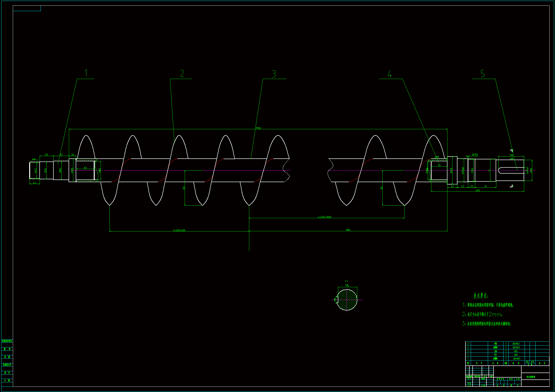Screen dimensions: 555x392
Task: Select technical requirement line 2 with 2mm
Action: point(482,314)
